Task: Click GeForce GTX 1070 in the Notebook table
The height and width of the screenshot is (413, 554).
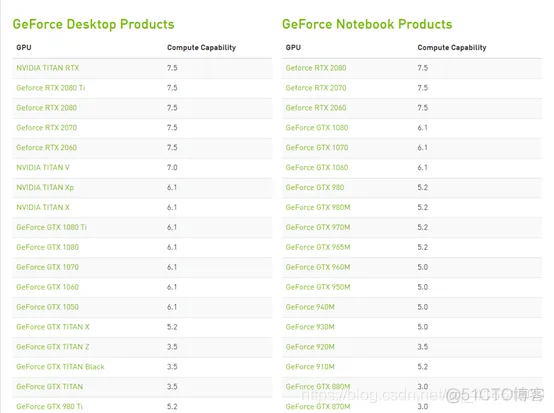Action: tap(317, 147)
